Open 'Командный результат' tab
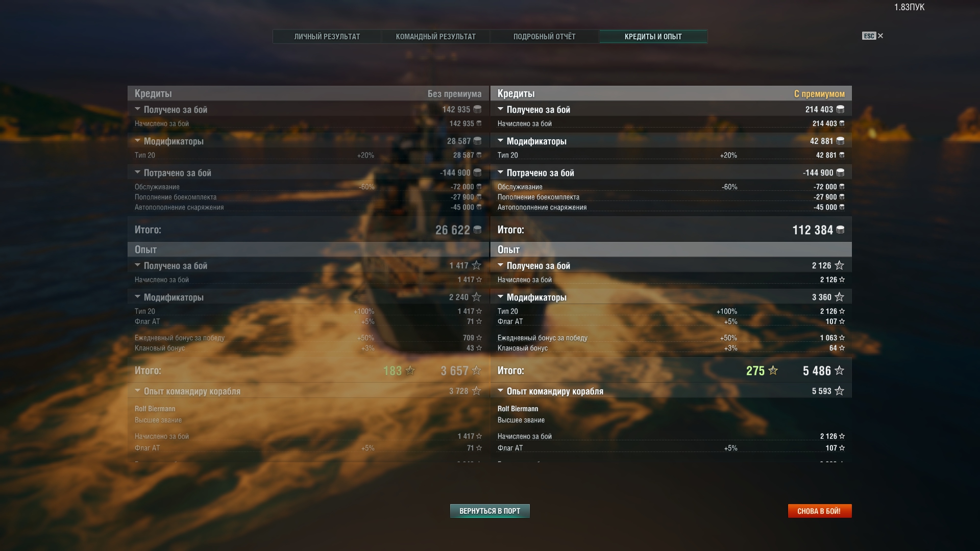Screen dimensions: 980x551 point(436,37)
